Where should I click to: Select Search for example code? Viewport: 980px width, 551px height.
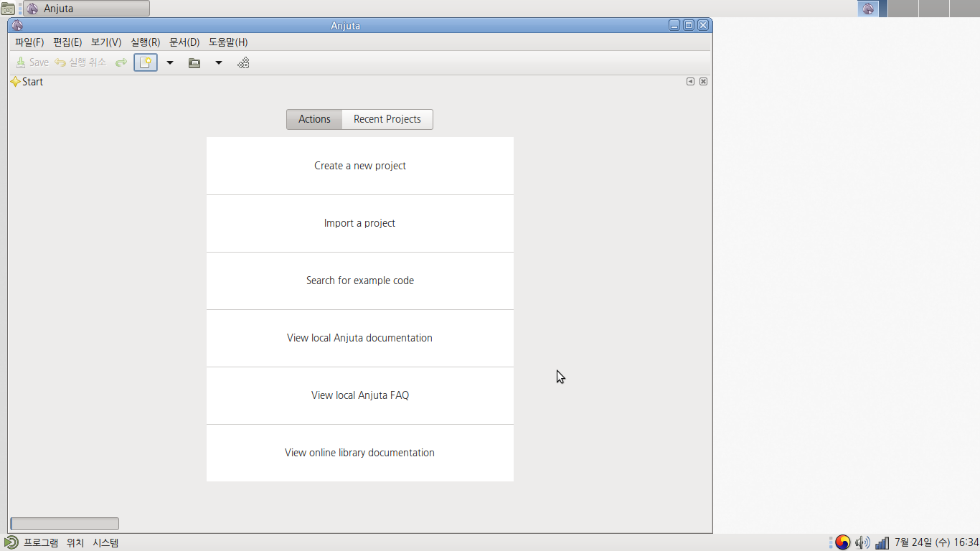pyautogui.click(x=360, y=281)
